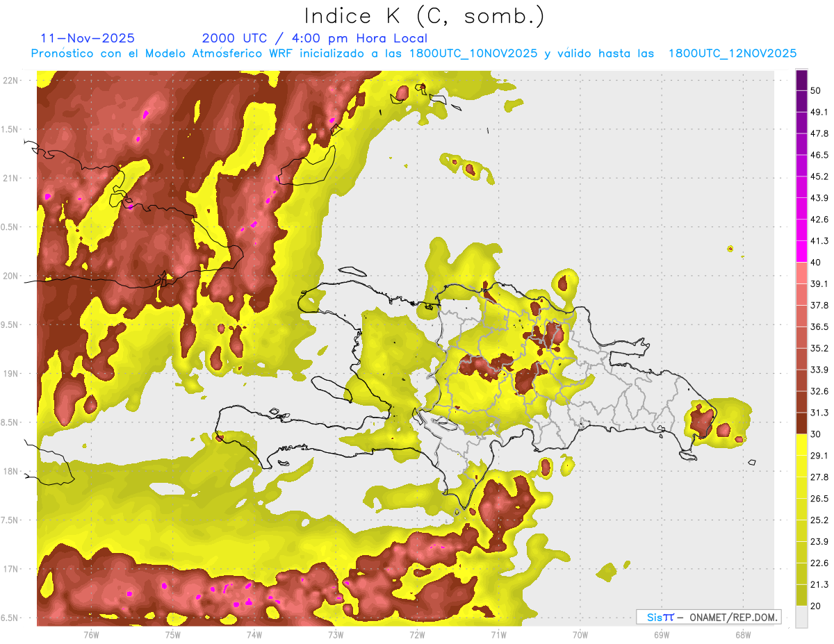Click the colorbar value label 26.5

click(x=819, y=499)
